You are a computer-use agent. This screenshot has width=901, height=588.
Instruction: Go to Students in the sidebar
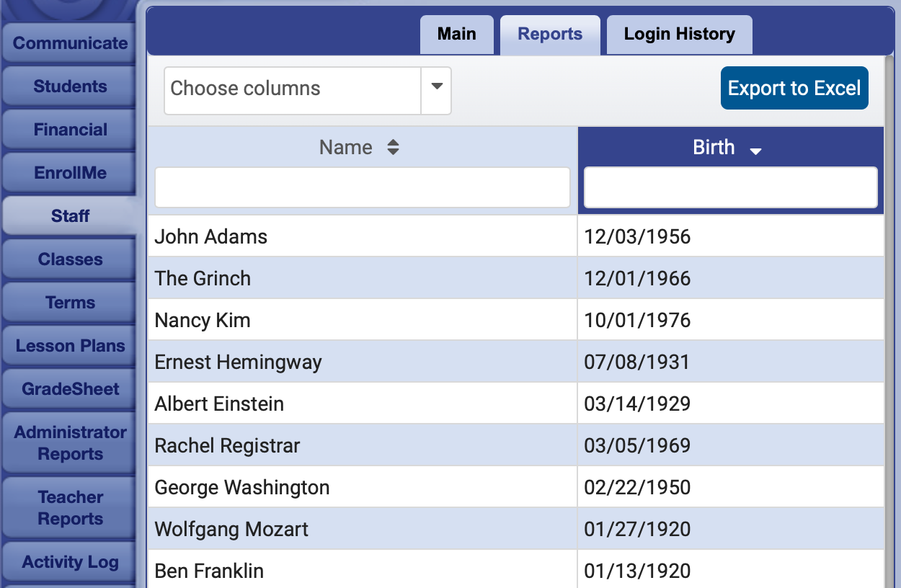click(70, 86)
